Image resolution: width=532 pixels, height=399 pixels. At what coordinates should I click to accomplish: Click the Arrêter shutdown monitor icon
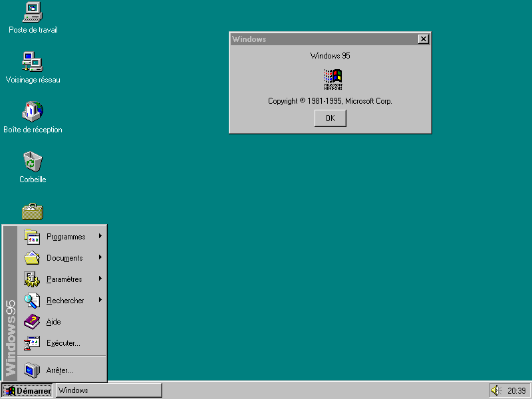pyautogui.click(x=32, y=370)
